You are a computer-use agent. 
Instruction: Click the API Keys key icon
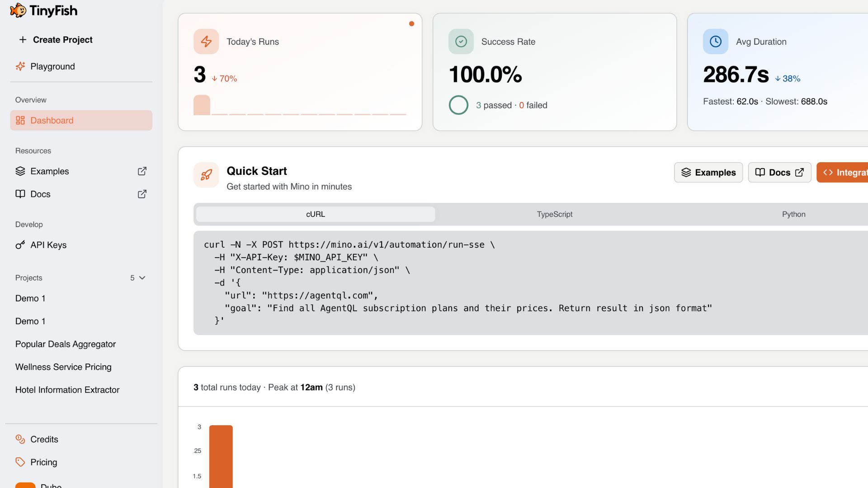tap(20, 245)
